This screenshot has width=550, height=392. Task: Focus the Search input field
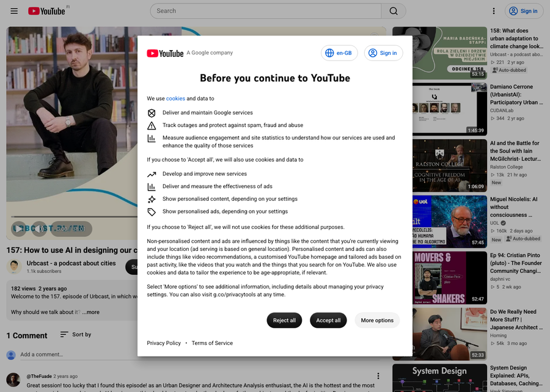pos(266,11)
